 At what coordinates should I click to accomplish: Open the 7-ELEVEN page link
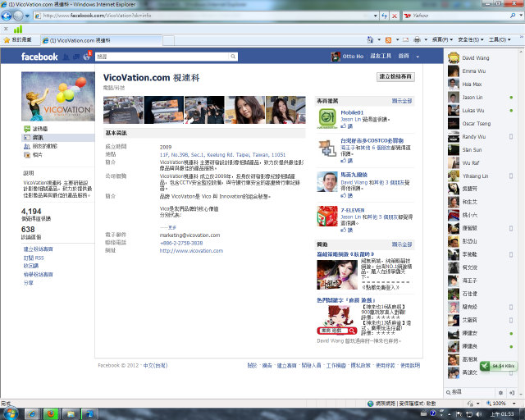353,210
